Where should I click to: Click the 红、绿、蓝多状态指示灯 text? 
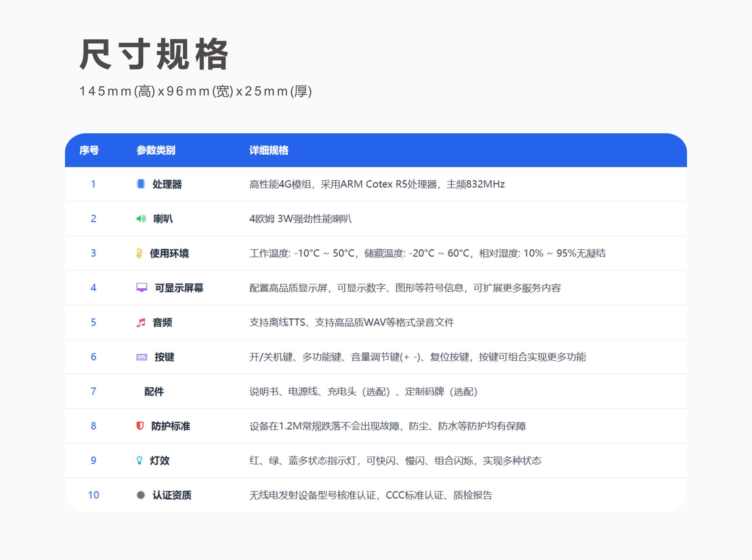tap(395, 461)
